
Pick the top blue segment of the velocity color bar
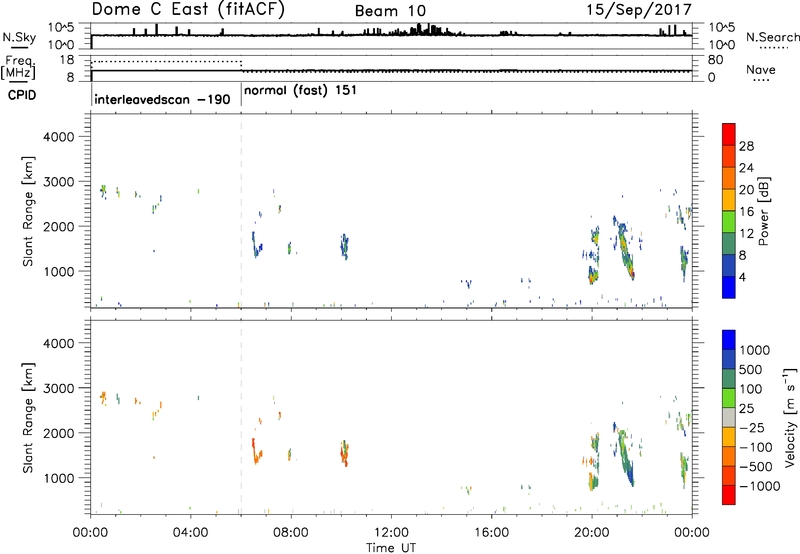729,340
